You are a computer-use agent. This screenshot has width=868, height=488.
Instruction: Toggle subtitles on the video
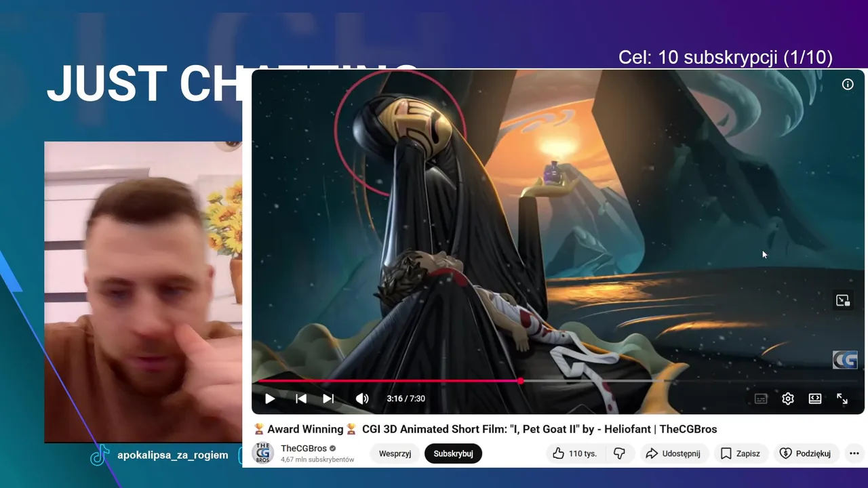click(761, 399)
